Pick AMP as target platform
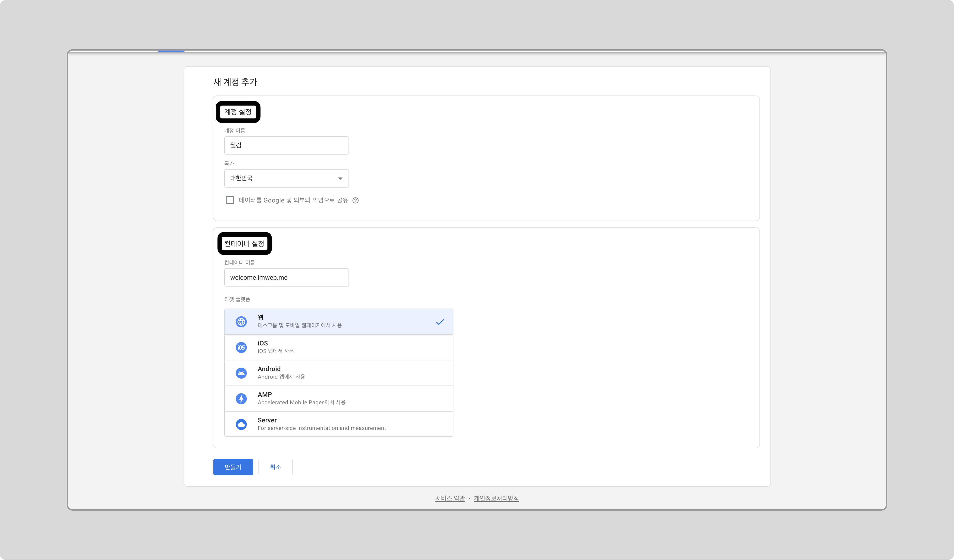 click(339, 399)
